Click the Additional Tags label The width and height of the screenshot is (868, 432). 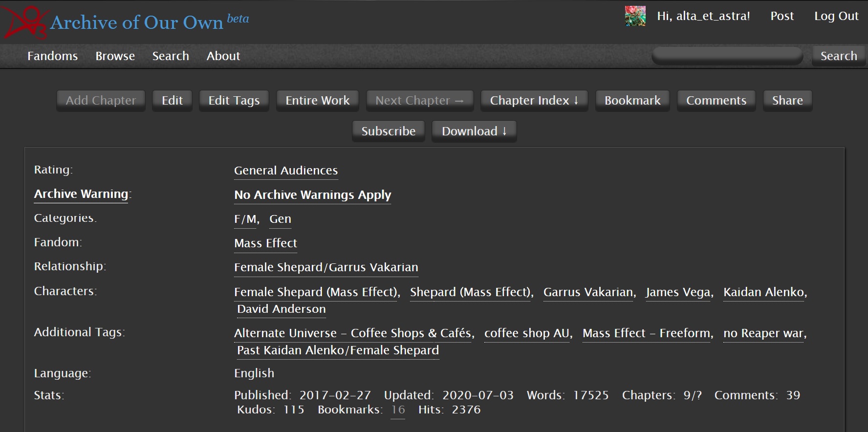(79, 332)
